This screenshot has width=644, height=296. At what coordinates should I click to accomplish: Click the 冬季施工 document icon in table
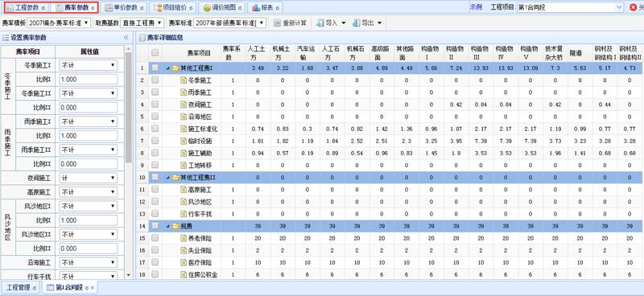[184, 80]
